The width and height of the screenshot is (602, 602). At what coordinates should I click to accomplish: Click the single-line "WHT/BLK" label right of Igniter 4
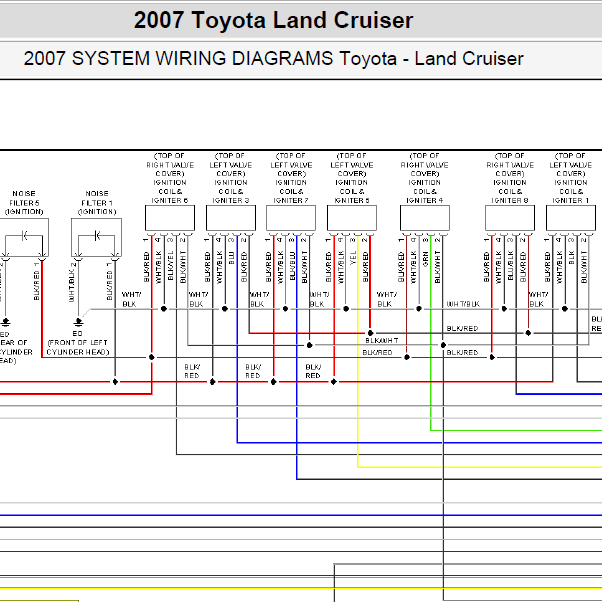tap(463, 304)
